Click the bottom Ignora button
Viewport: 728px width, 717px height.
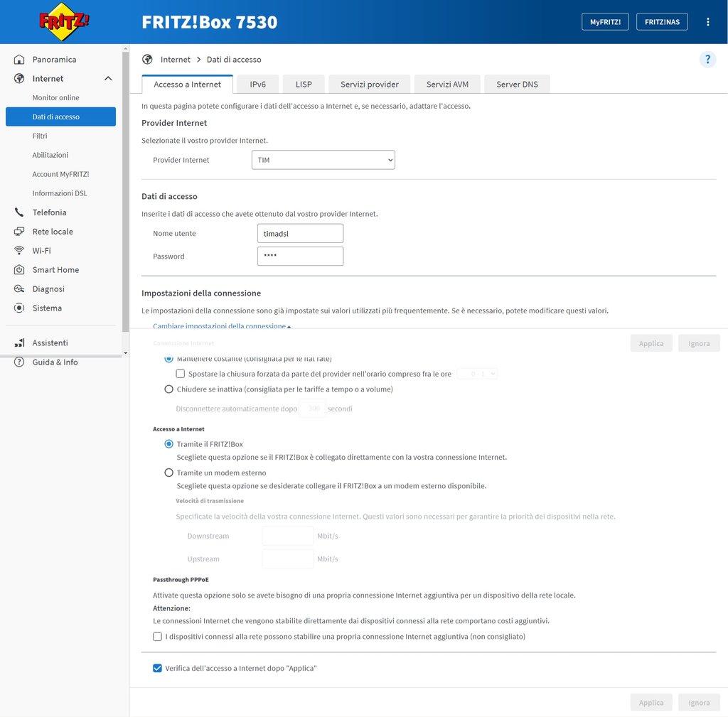[x=699, y=703]
